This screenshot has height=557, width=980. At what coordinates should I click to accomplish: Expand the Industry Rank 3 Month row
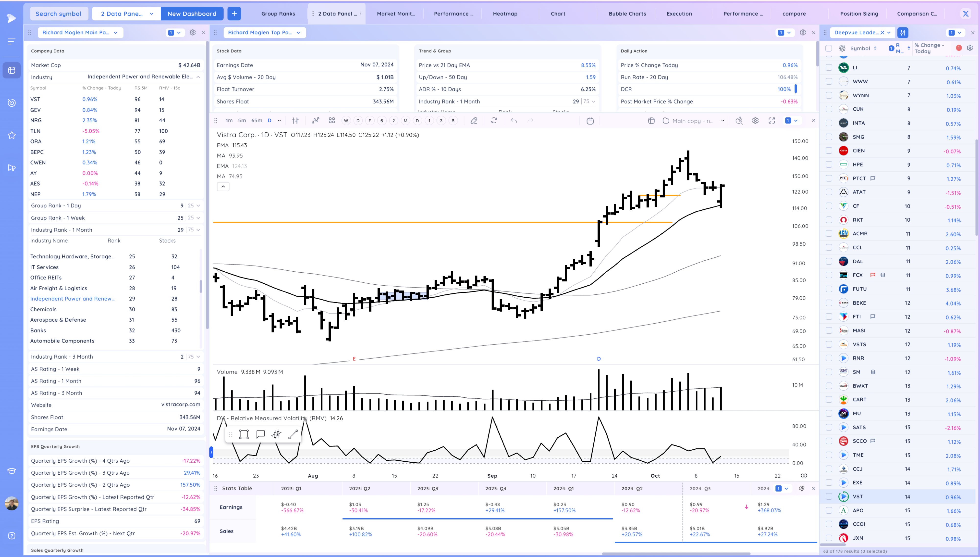198,356
